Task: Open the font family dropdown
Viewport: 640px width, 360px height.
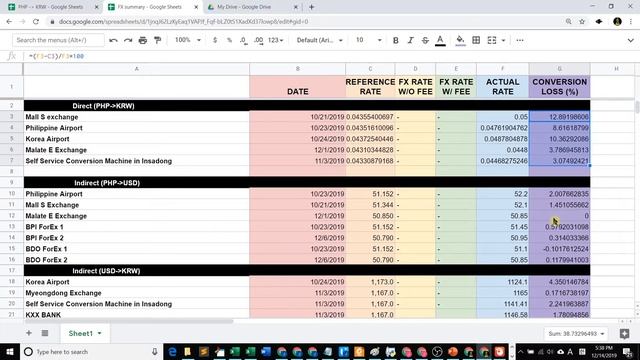Action: click(x=320, y=40)
